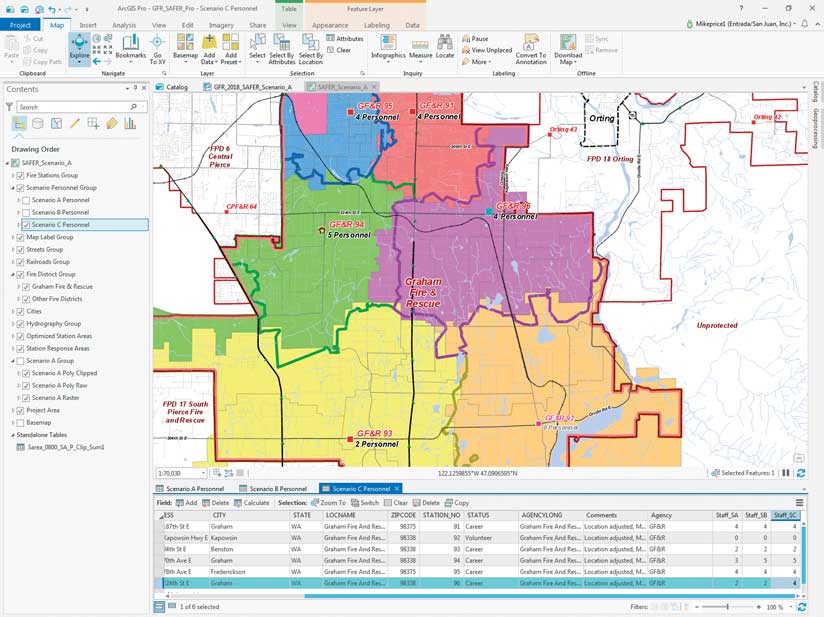Collapse the Scenario Personnel Group
Screen dimensions: 824x617
[x=13, y=188]
